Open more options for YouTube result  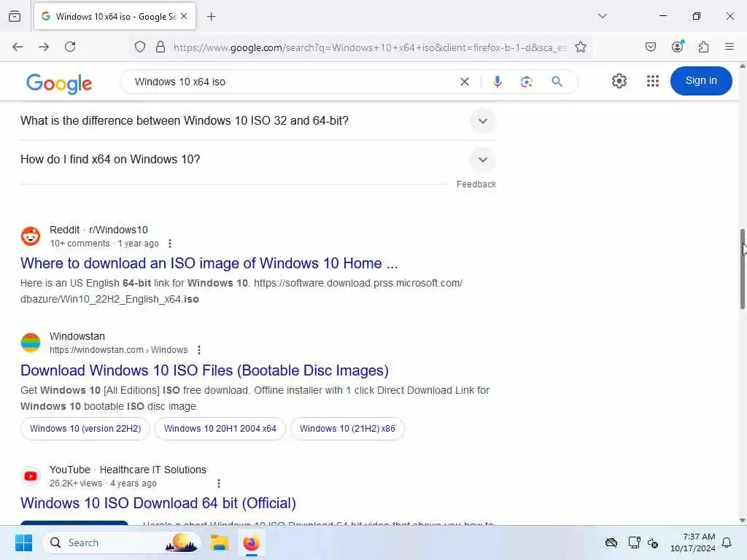pyautogui.click(x=219, y=483)
